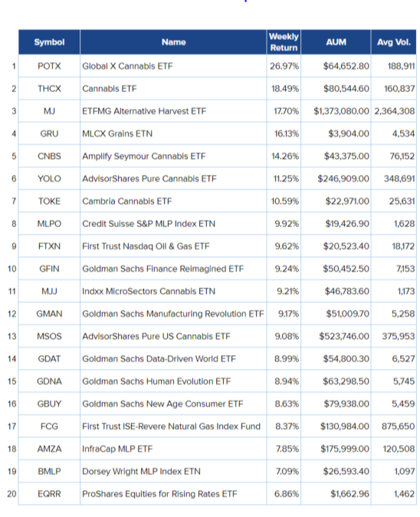
Task: Select the 120,508 average volume value
Action: click(399, 449)
